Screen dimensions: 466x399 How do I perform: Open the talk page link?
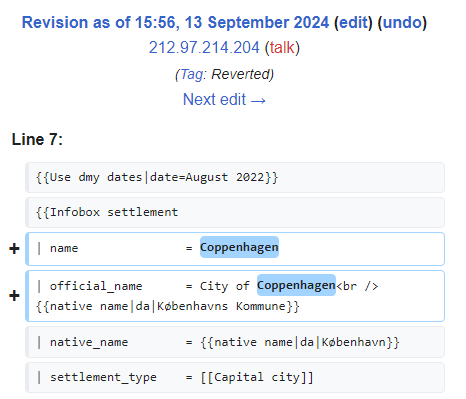(282, 47)
